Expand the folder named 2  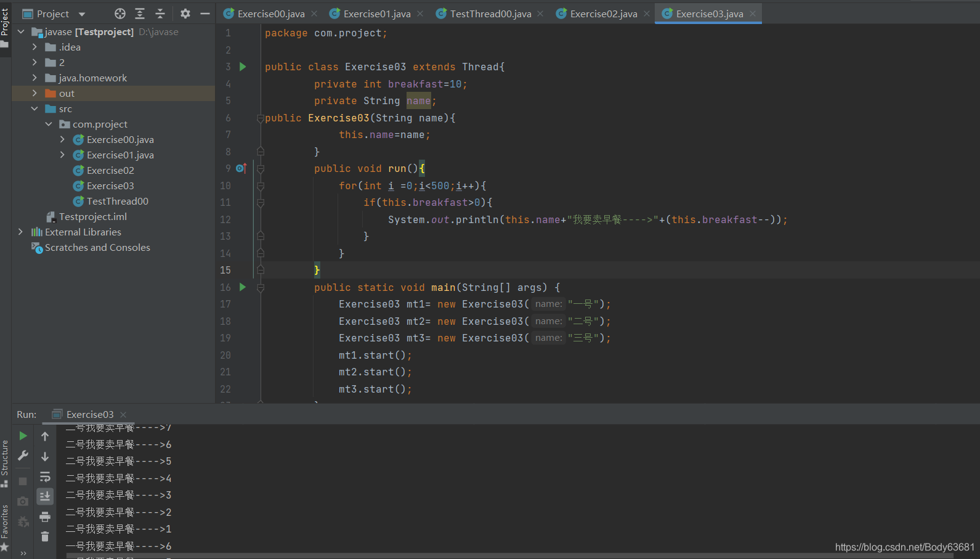[x=34, y=62]
